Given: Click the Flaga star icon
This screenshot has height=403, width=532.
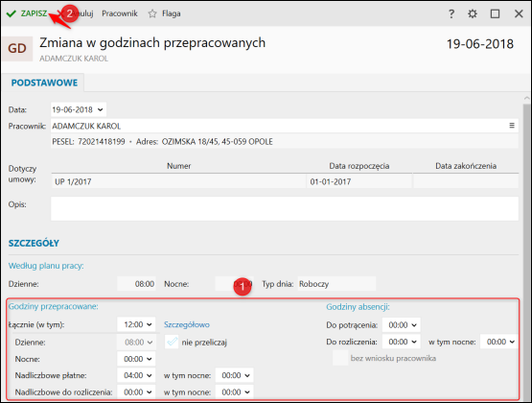Looking at the screenshot, I should pos(152,13).
